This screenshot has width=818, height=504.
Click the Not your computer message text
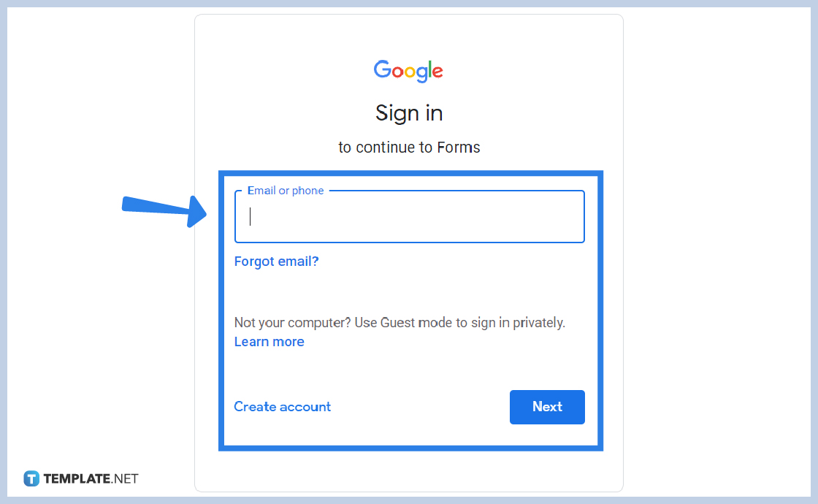click(400, 322)
